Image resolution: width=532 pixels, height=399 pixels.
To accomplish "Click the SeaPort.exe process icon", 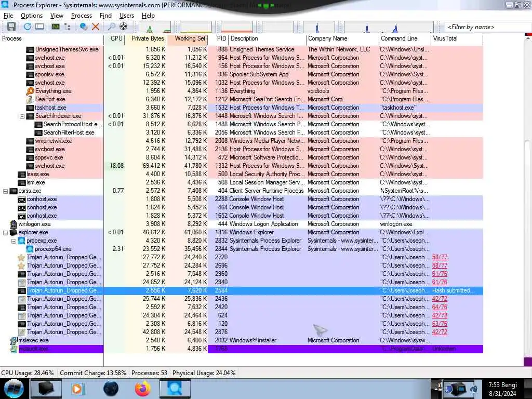I will [x=30, y=99].
